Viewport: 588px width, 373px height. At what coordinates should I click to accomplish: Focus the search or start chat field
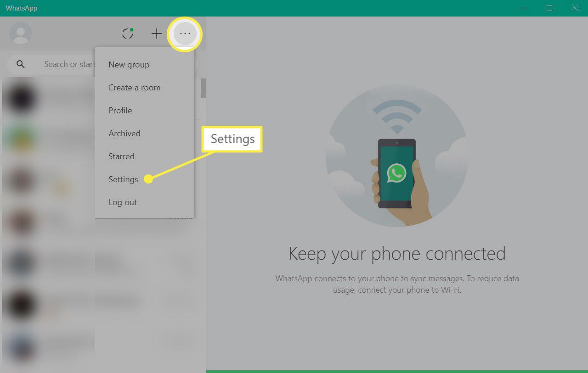coord(69,64)
